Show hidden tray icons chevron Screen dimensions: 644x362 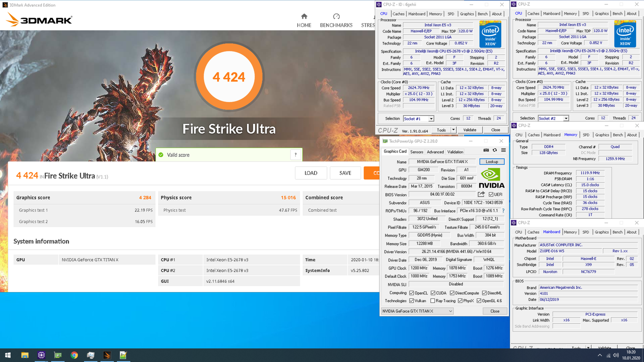click(600, 355)
